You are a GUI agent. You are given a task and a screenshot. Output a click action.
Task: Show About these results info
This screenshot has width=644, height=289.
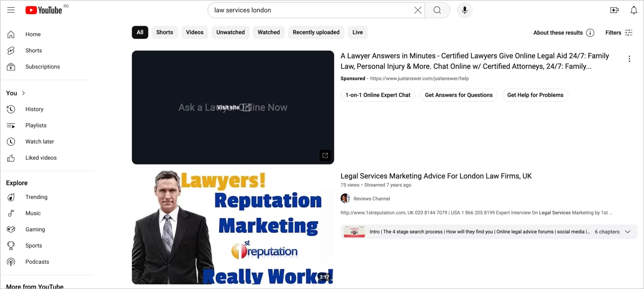(590, 33)
